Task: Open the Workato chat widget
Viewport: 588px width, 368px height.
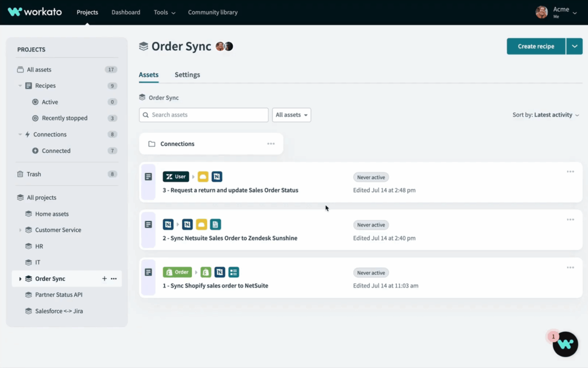Action: tap(565, 344)
